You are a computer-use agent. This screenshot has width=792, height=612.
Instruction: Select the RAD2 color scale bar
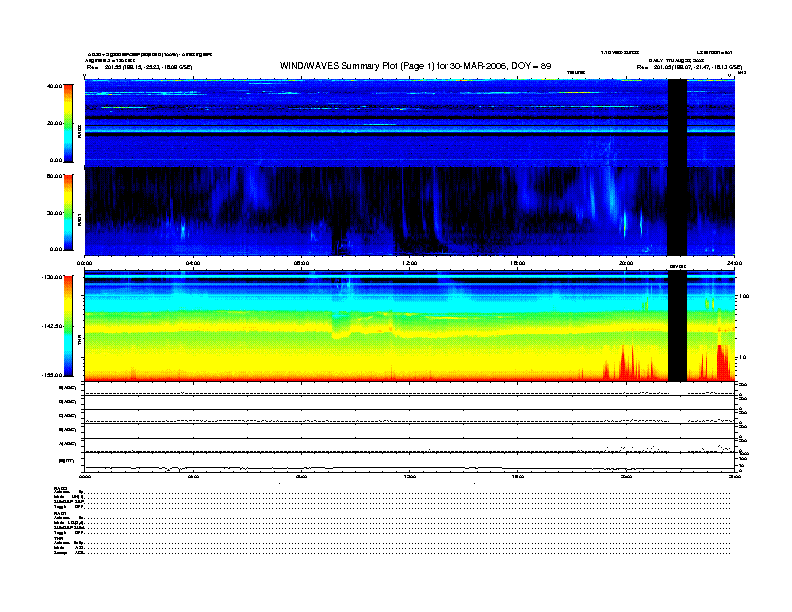point(68,123)
